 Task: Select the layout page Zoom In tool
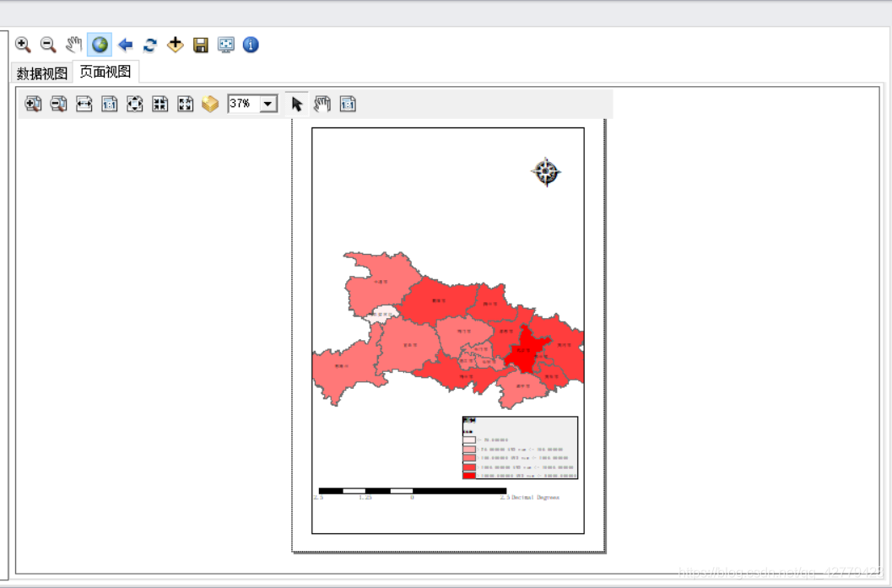click(33, 104)
